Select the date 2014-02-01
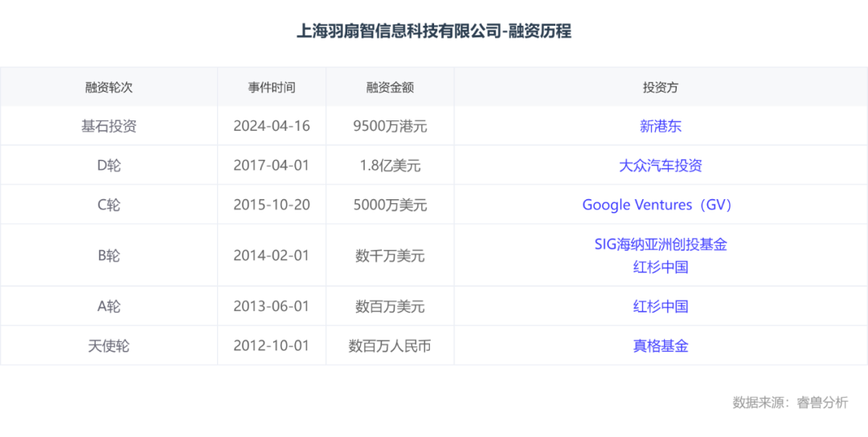The height and width of the screenshot is (437, 868). tap(272, 255)
